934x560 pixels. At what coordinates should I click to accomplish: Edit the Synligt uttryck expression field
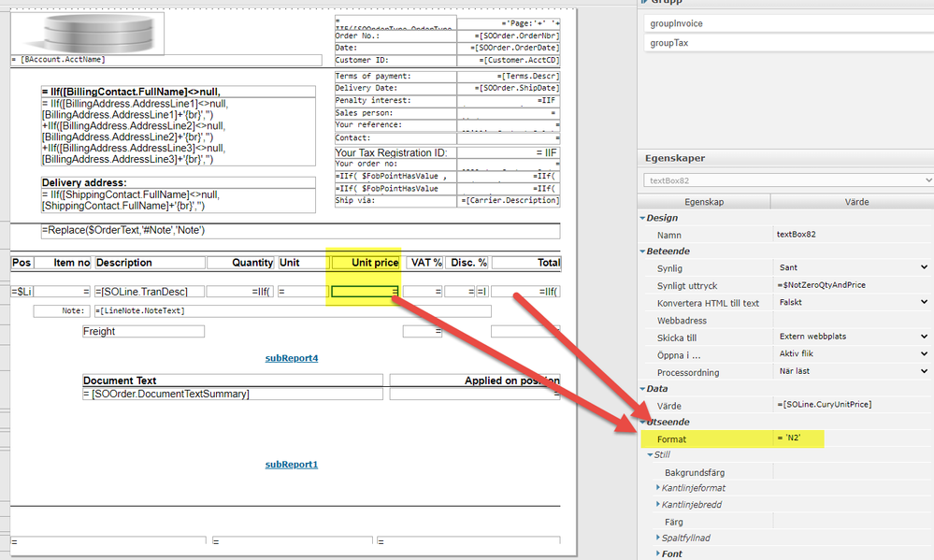853,285
